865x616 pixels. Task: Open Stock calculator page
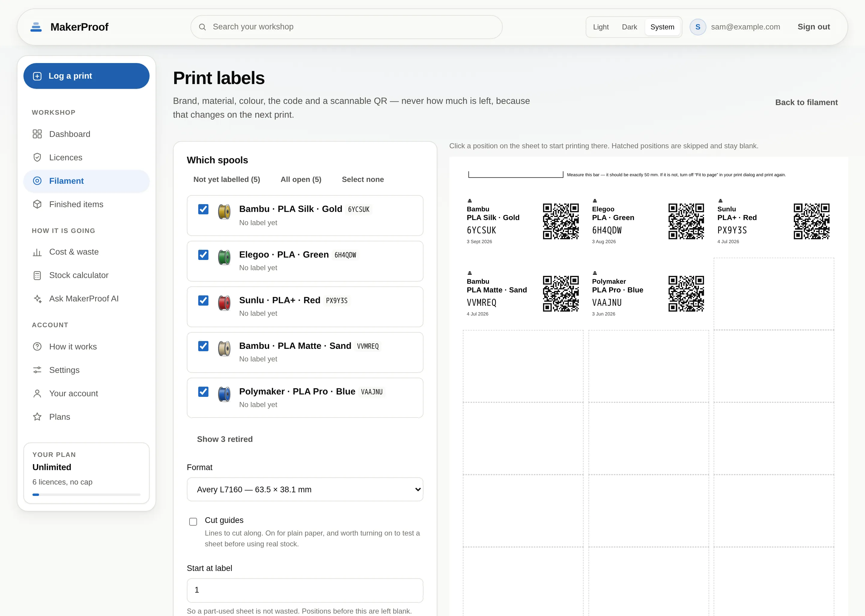[x=86, y=275]
